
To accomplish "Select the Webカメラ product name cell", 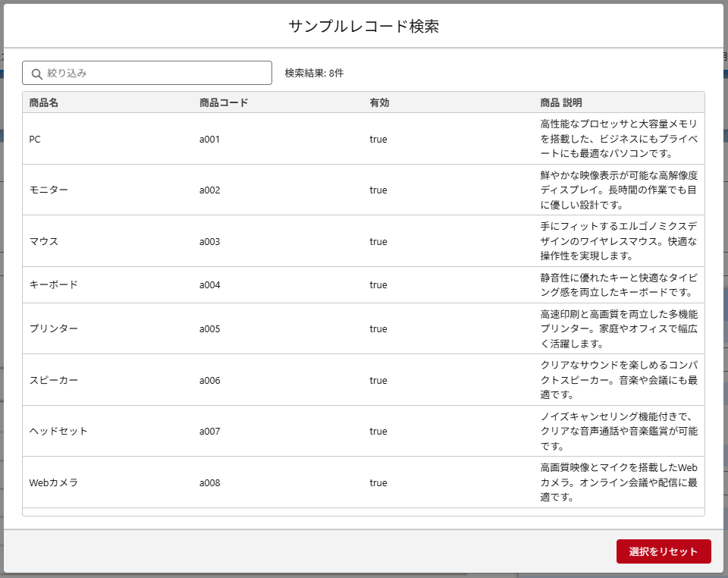I will (53, 482).
